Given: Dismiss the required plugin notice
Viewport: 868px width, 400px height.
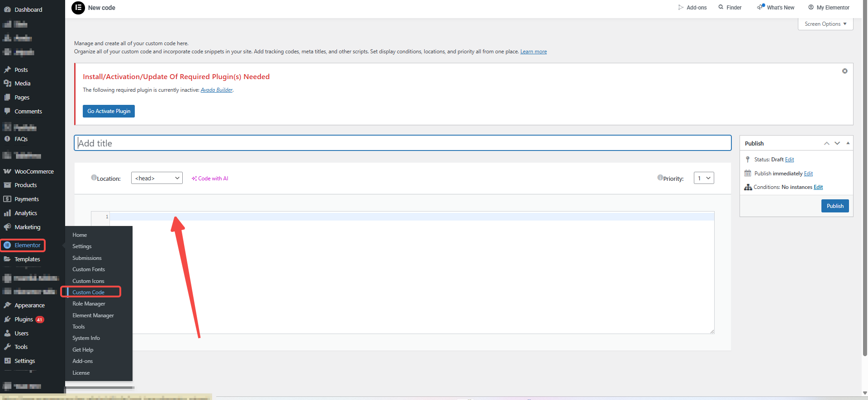Looking at the screenshot, I should click(x=844, y=71).
